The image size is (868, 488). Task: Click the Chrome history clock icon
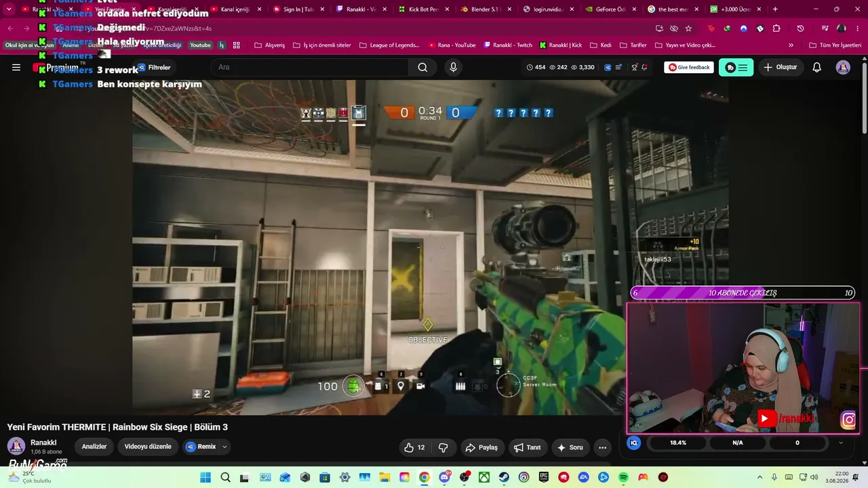click(x=800, y=28)
